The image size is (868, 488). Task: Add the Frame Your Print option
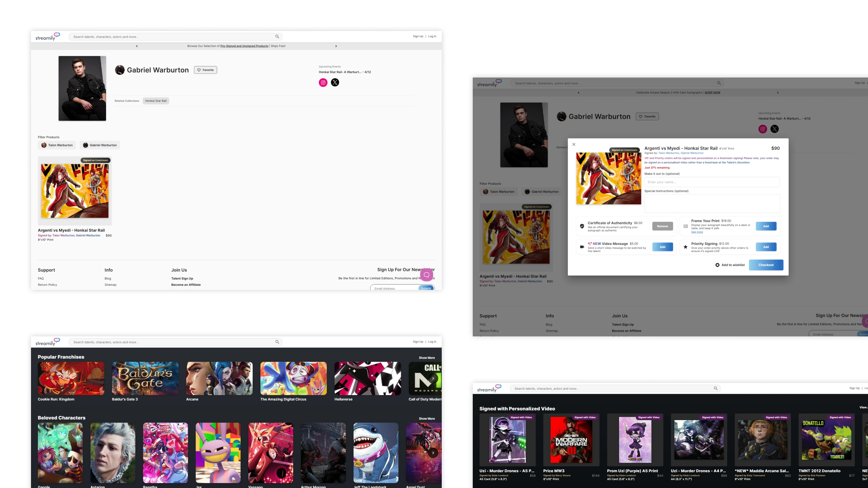pos(766,226)
